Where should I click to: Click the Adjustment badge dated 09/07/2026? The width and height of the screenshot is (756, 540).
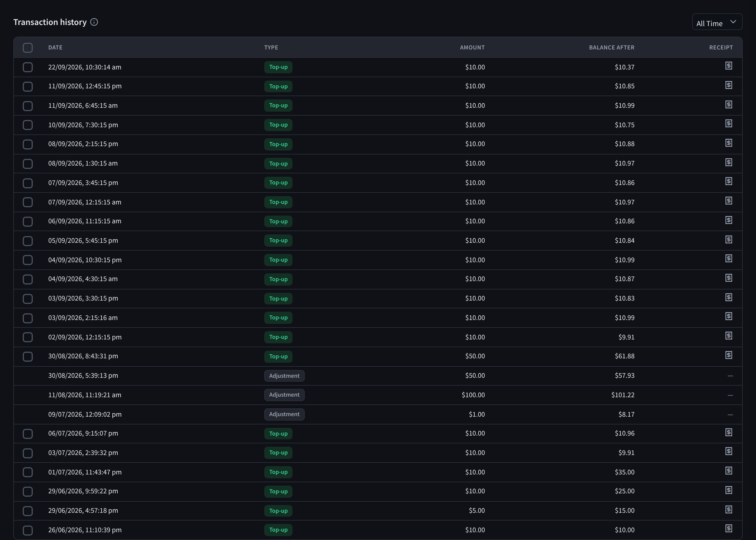click(284, 414)
